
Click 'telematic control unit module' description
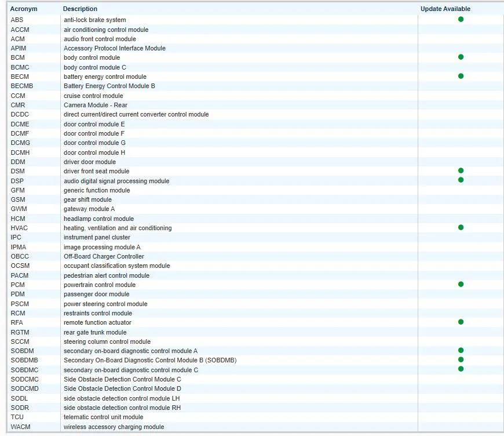(104, 417)
